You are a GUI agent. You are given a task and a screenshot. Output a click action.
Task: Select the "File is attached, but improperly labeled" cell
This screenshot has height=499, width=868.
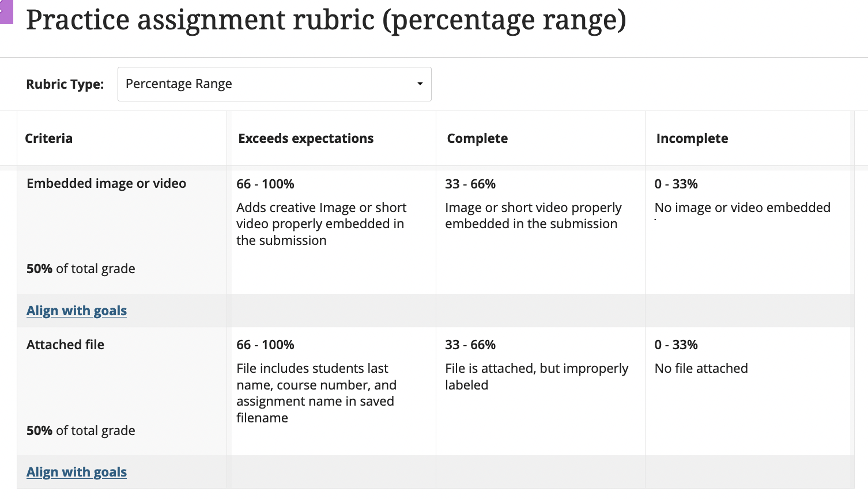point(537,376)
